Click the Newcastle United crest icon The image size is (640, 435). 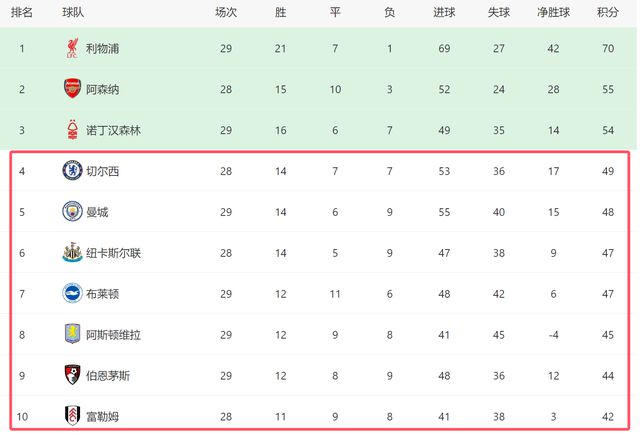point(72,253)
